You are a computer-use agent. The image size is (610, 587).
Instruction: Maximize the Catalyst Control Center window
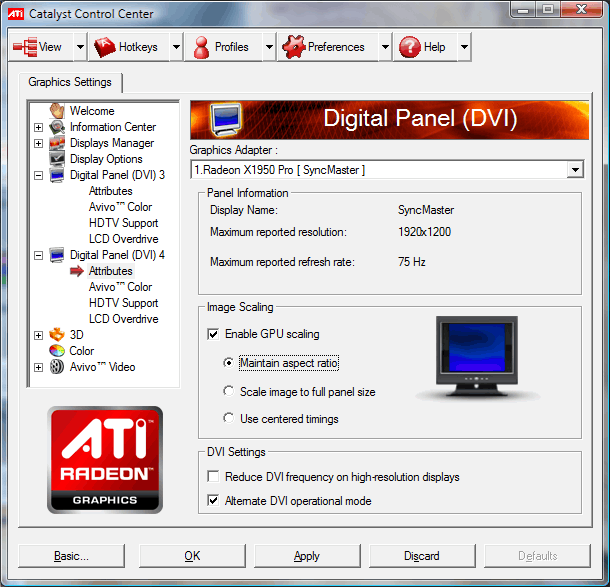coord(548,9)
